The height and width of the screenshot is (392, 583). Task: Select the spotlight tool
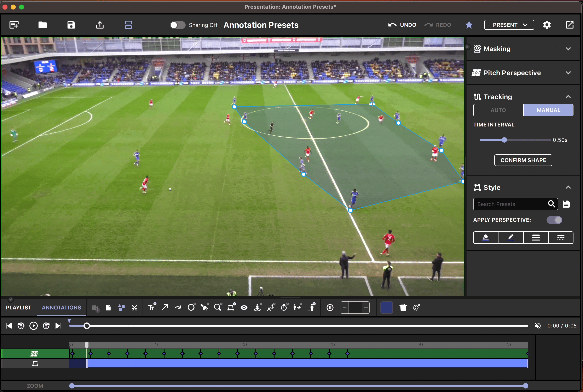[x=204, y=307]
